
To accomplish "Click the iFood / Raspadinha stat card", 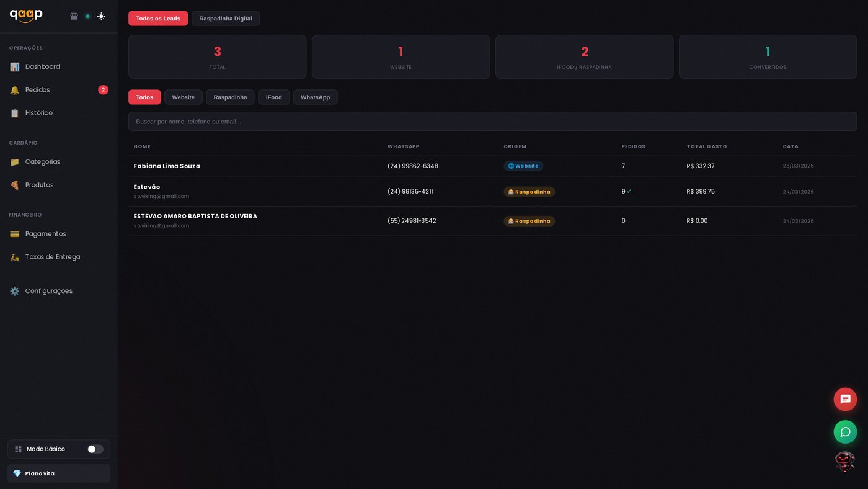I will 584,57.
